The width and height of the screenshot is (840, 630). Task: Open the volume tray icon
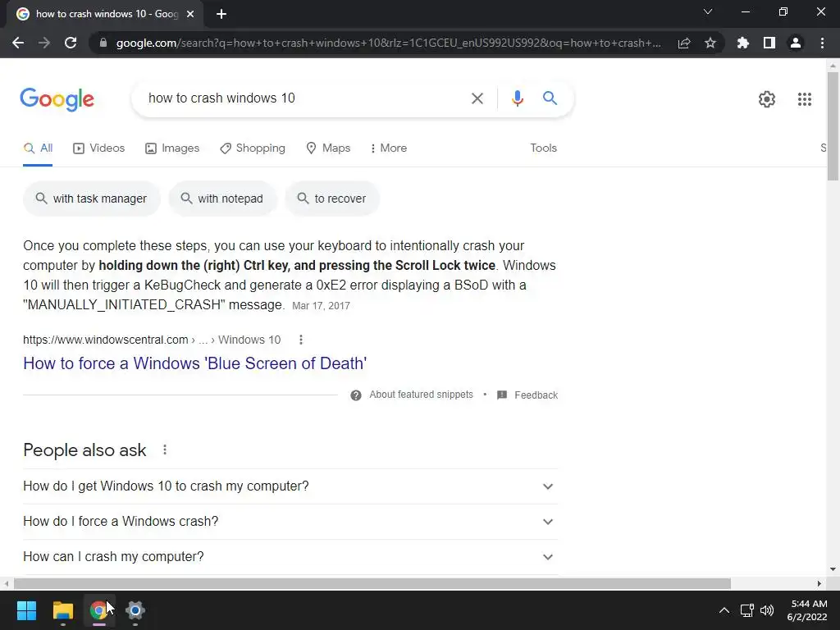(767, 610)
